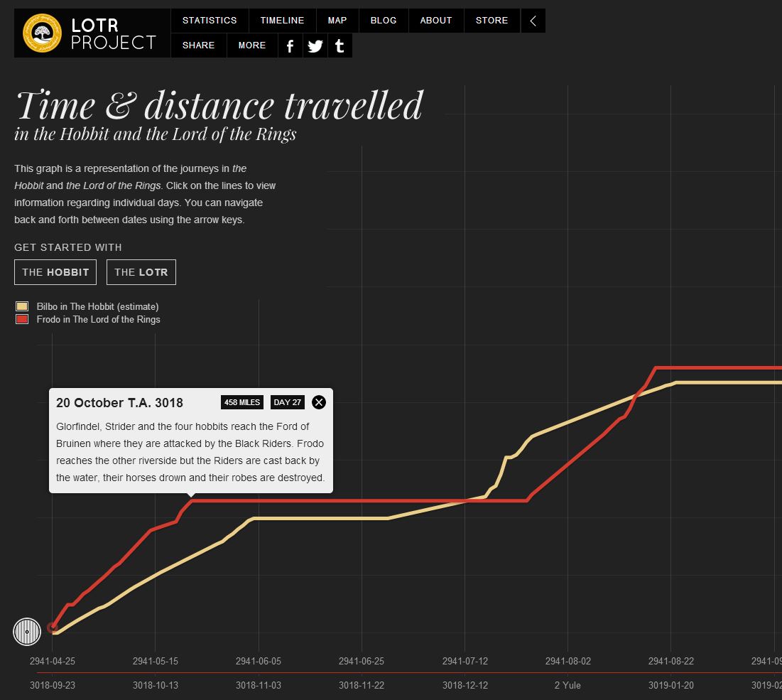
Task: Click axis date 3019-01-20
Action: coord(670,686)
